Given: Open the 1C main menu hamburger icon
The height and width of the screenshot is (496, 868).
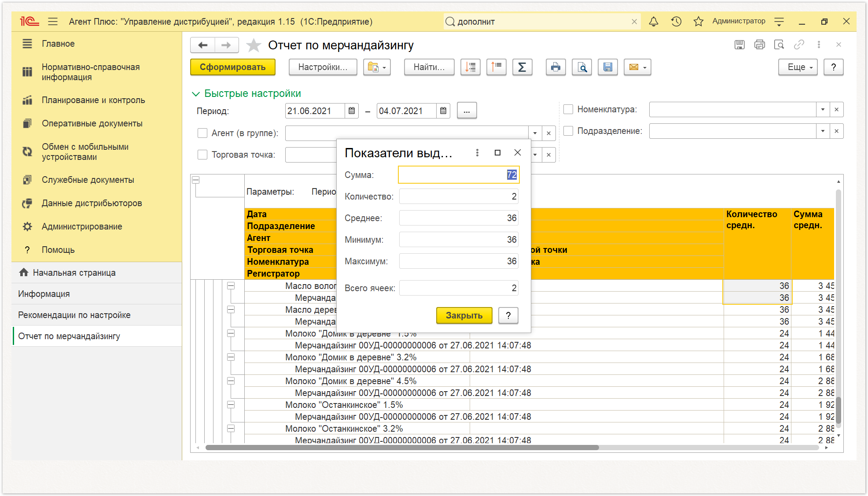Looking at the screenshot, I should [x=53, y=21].
